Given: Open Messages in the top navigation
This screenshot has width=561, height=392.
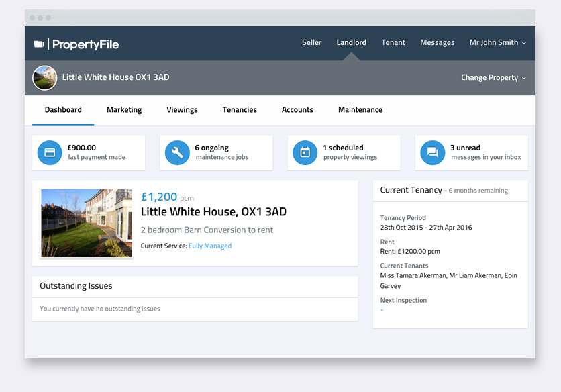Looking at the screenshot, I should point(437,43).
